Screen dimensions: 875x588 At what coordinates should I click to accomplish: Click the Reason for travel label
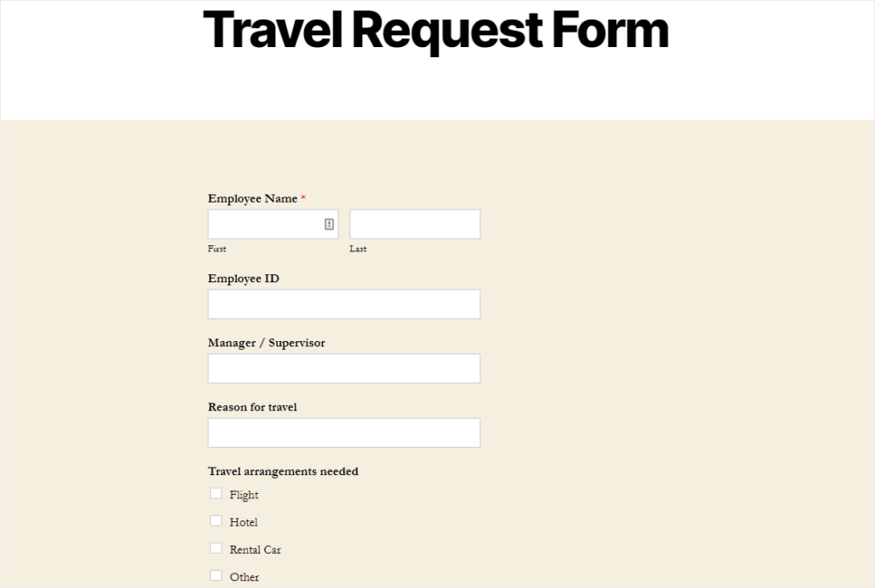pyautogui.click(x=252, y=407)
